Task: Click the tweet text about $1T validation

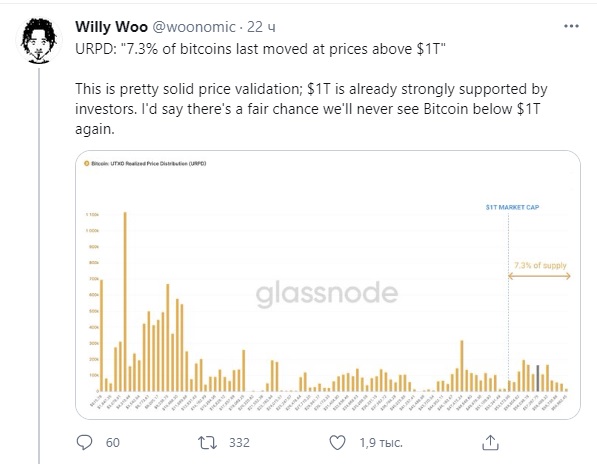Action: (311, 109)
